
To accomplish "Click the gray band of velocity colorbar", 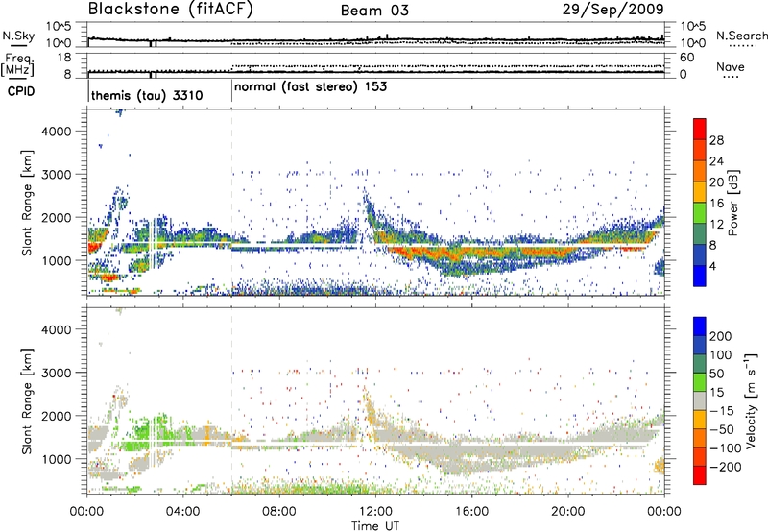I will (x=700, y=400).
